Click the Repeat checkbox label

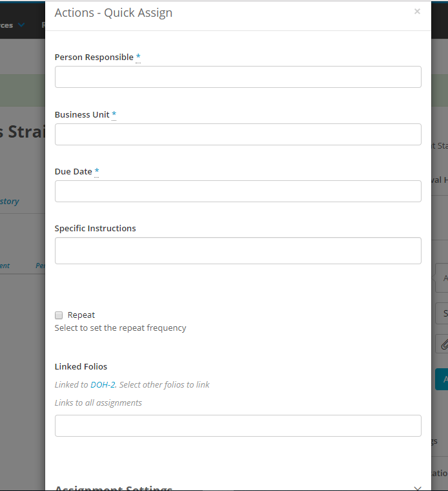[81, 315]
